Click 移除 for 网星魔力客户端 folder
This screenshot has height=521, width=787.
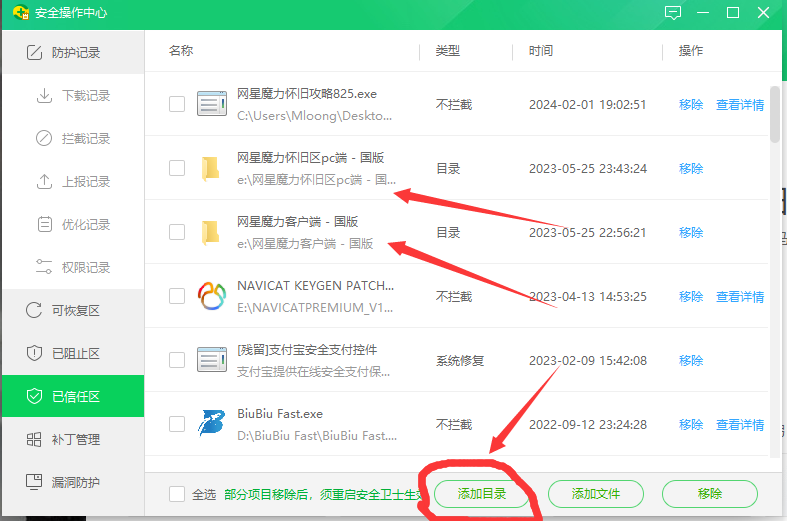pyautogui.click(x=691, y=232)
